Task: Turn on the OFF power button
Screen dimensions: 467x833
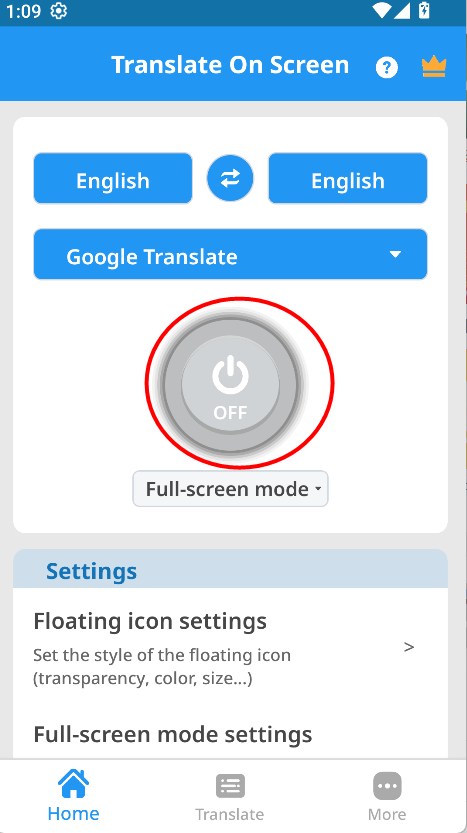Action: [231, 384]
